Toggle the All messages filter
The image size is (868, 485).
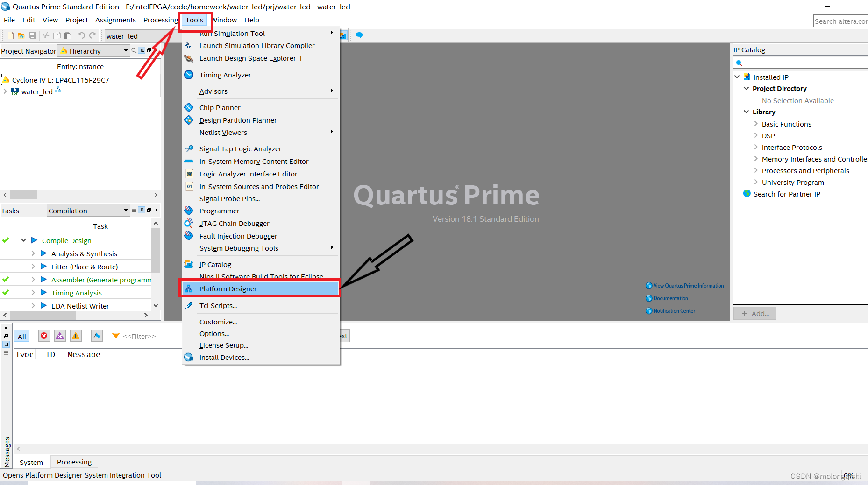(22, 337)
